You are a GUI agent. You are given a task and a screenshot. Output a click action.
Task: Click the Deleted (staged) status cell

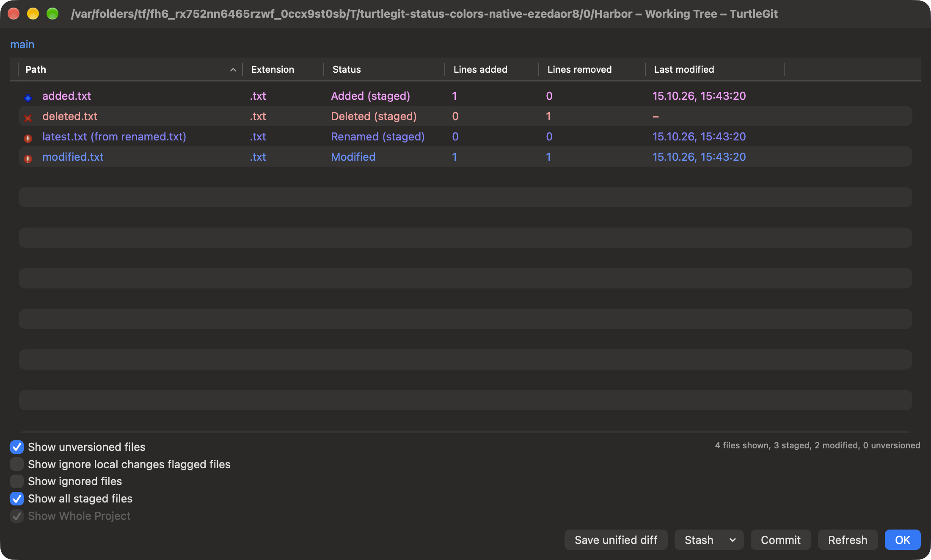pos(374,116)
